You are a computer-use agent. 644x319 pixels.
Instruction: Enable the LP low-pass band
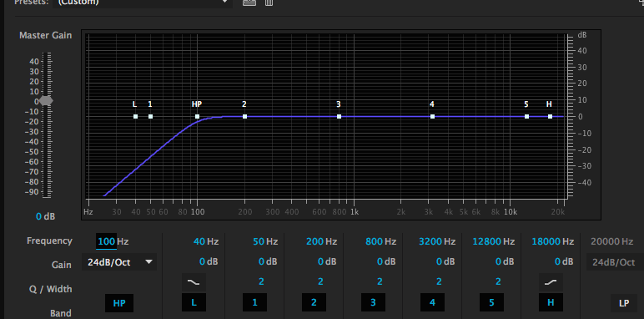pos(624,303)
